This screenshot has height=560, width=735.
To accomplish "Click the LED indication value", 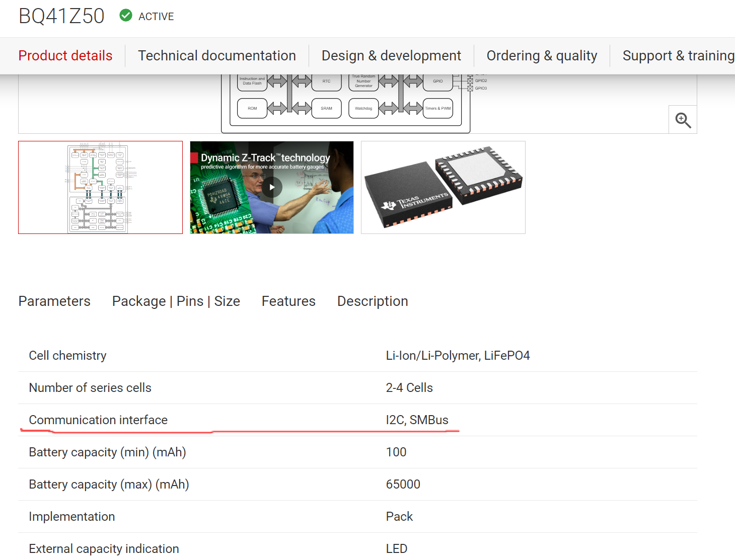I will [397, 548].
